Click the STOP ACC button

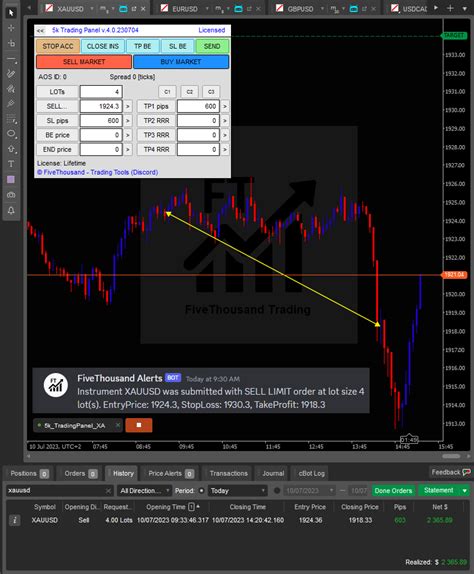pos(58,46)
